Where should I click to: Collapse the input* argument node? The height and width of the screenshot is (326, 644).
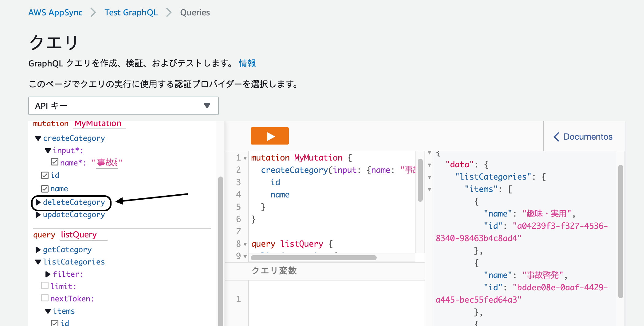pyautogui.click(x=48, y=151)
